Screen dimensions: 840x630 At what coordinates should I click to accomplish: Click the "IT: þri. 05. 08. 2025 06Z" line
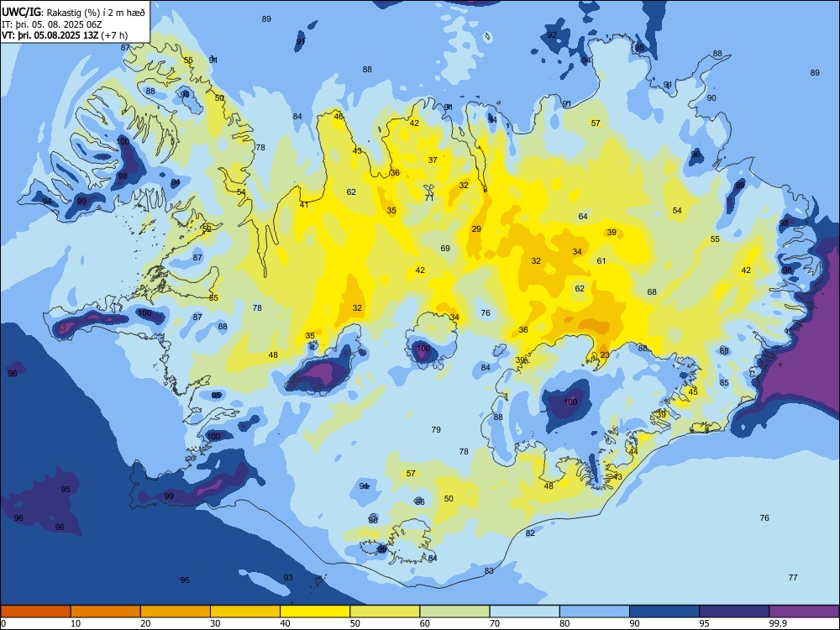(52, 24)
